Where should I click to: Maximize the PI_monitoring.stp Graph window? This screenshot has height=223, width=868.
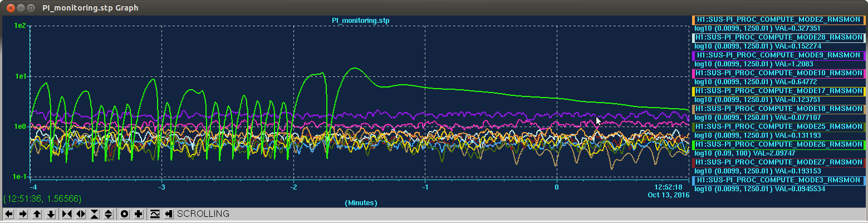(31, 8)
